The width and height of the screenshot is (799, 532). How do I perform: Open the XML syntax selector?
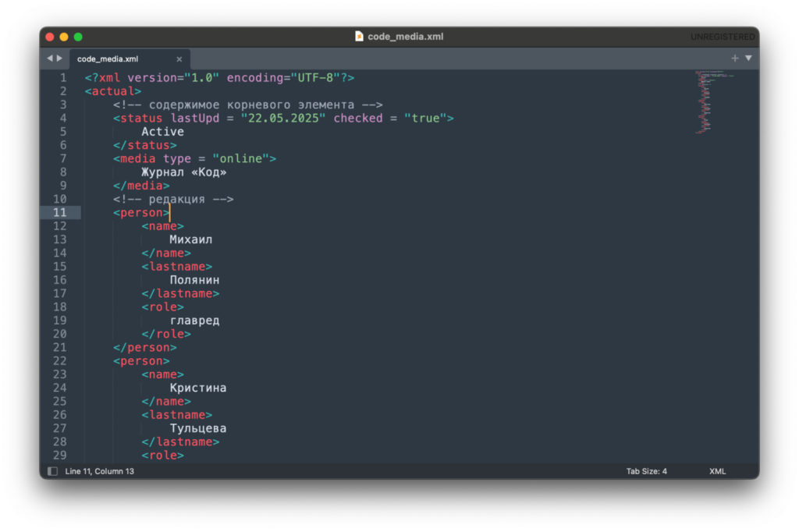pos(716,470)
